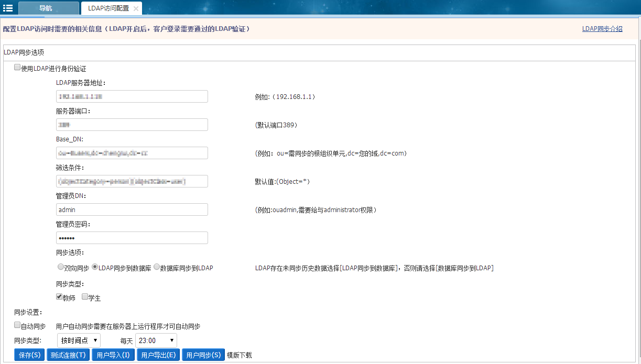This screenshot has height=364, width=641.
Task: Switch to the 导航 tab
Action: point(46,8)
